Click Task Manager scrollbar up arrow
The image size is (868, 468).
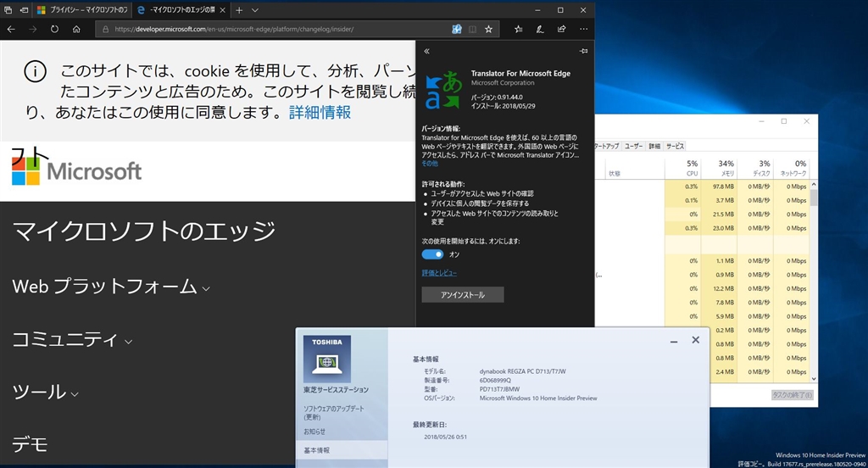point(813,184)
